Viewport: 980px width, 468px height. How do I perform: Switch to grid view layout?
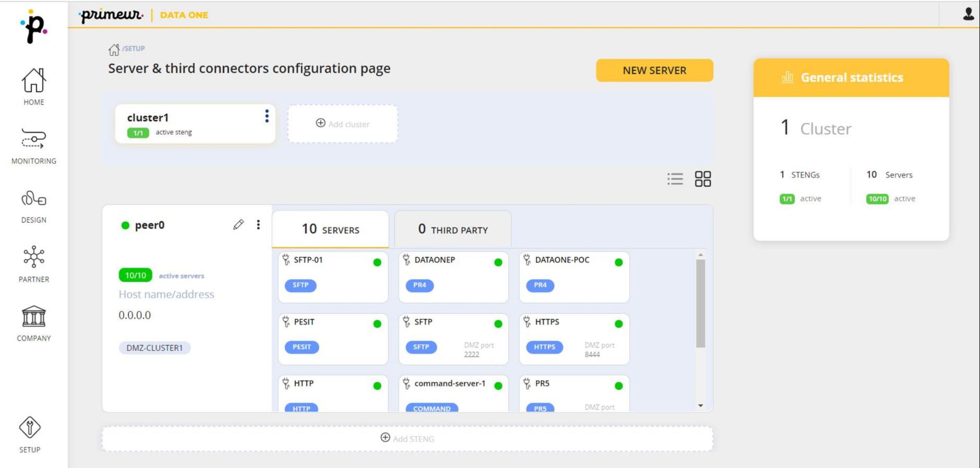tap(703, 179)
